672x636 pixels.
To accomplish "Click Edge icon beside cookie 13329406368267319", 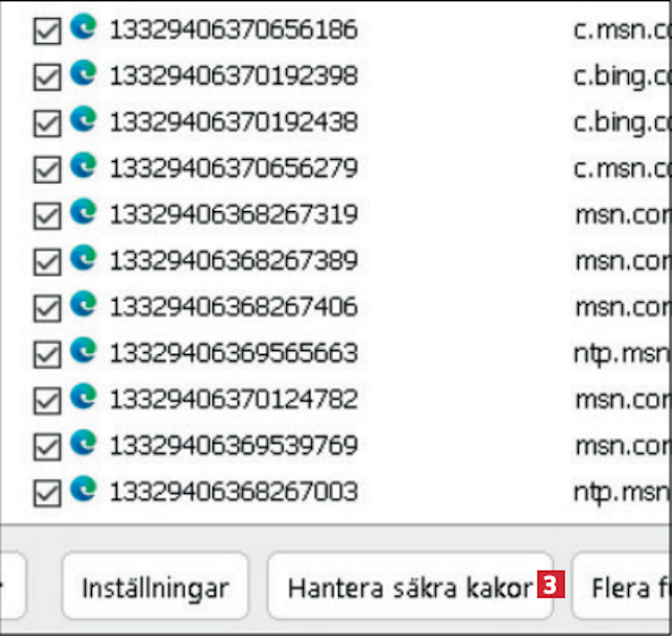I will (x=83, y=211).
